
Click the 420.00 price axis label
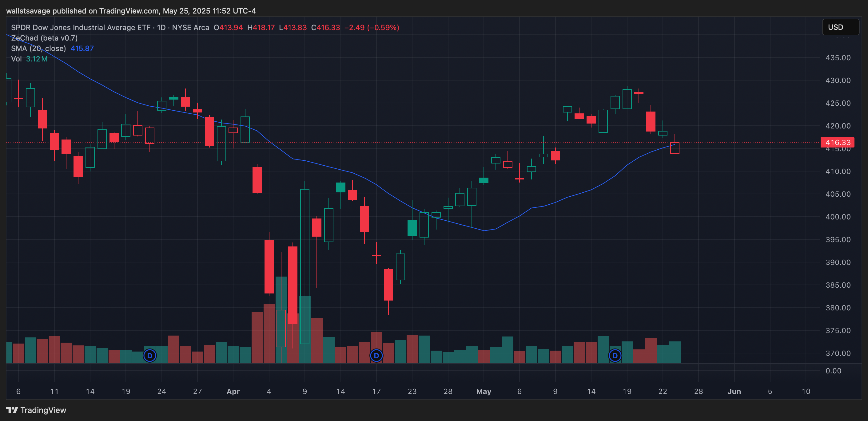point(838,126)
